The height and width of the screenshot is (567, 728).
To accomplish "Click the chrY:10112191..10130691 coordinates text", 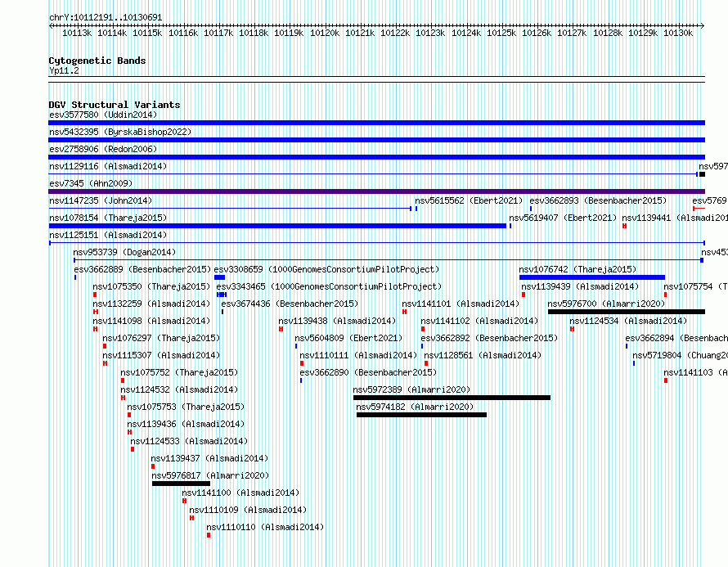I will coord(106,18).
